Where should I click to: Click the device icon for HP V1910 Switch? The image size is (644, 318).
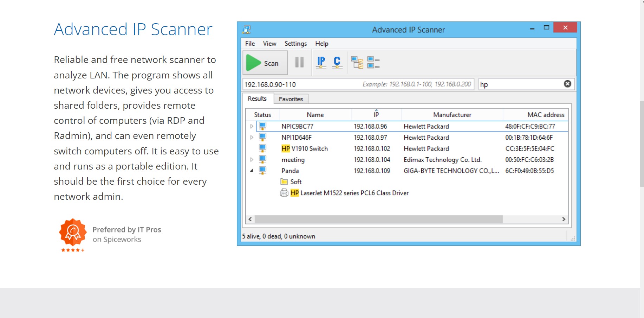click(262, 148)
